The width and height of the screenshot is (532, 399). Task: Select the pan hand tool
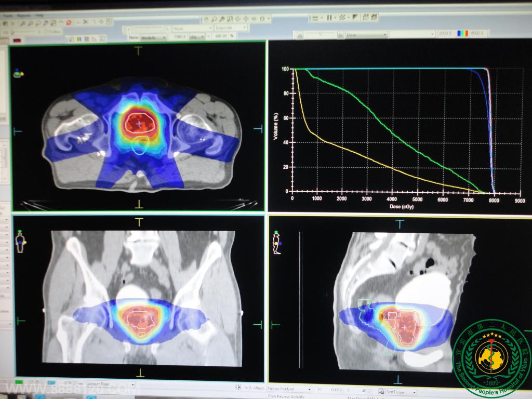pyautogui.click(x=206, y=19)
